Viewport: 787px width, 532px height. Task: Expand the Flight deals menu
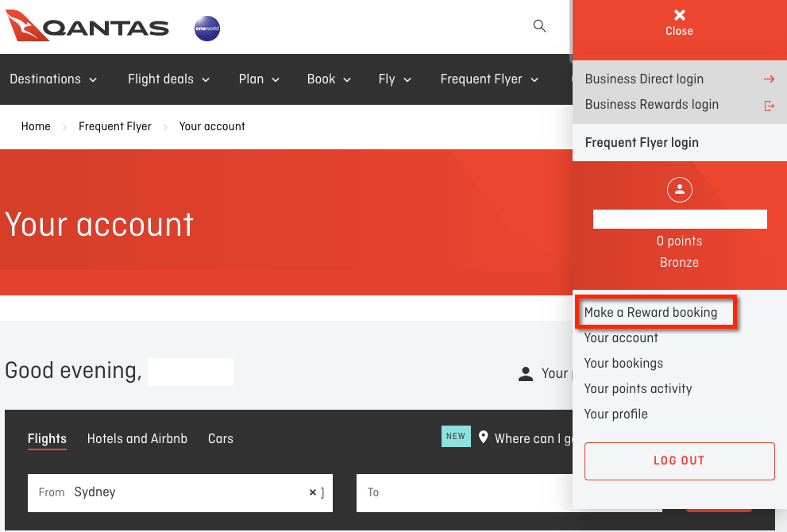pyautogui.click(x=168, y=79)
